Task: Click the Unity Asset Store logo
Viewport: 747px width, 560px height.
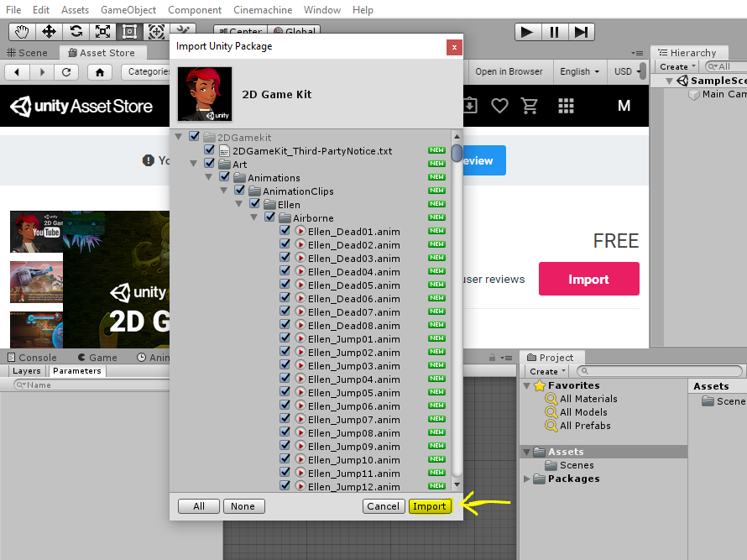Action: coord(81,106)
